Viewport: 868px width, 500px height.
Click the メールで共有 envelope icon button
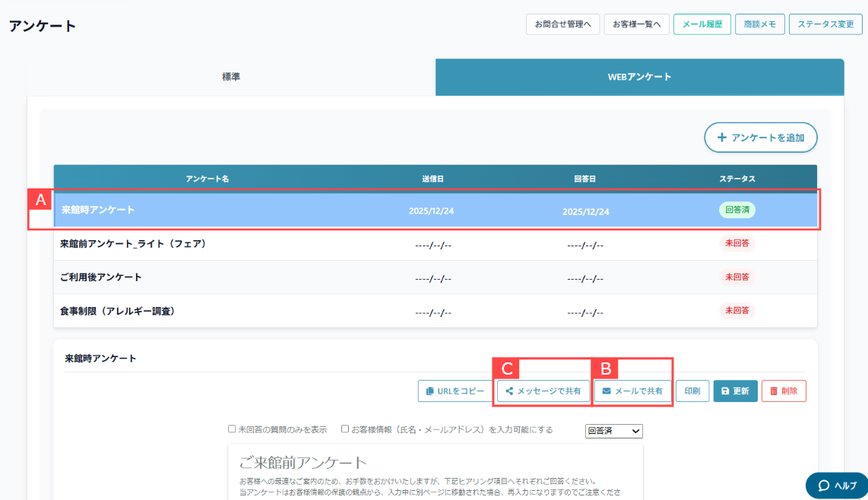[x=632, y=391]
